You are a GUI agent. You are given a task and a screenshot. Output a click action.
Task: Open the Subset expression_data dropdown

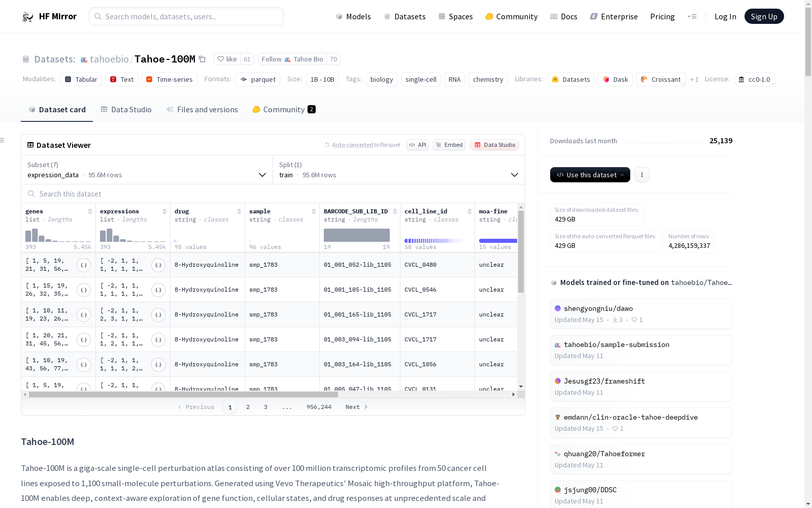click(x=147, y=170)
